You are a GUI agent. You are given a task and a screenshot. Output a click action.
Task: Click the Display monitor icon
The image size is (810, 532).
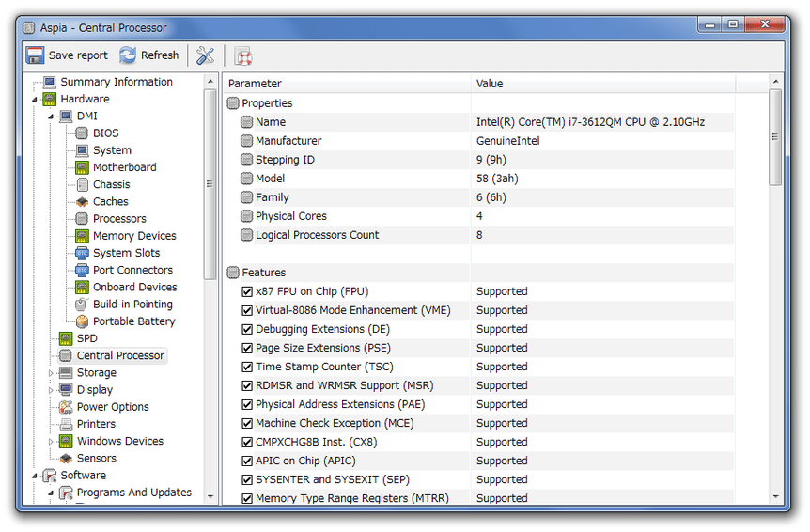[66, 389]
